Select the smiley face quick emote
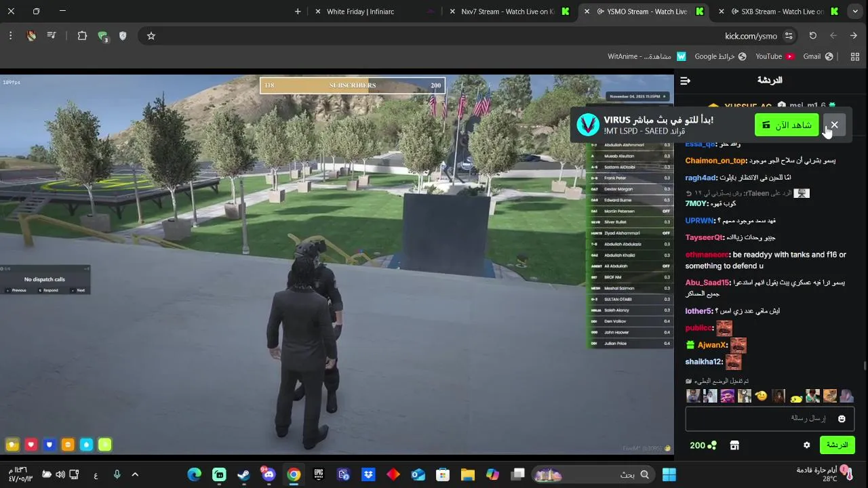The width and height of the screenshot is (868, 488). tap(762, 396)
